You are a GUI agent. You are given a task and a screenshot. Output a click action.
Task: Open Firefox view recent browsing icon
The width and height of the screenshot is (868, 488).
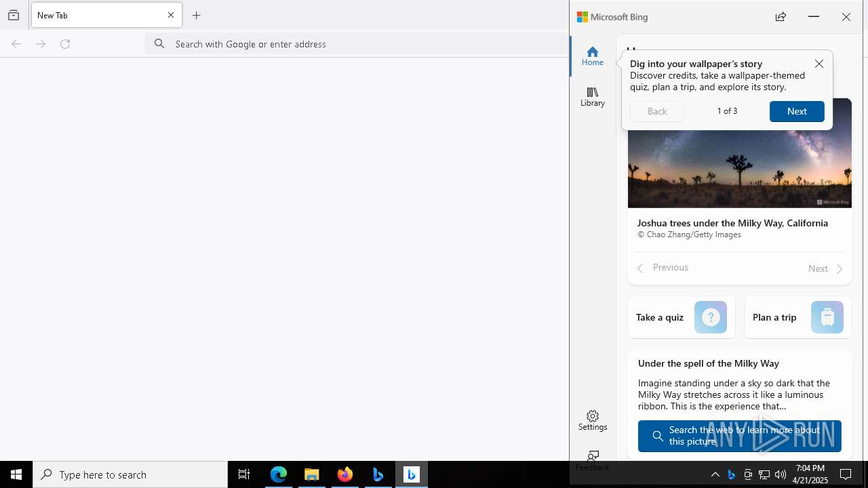(14, 15)
